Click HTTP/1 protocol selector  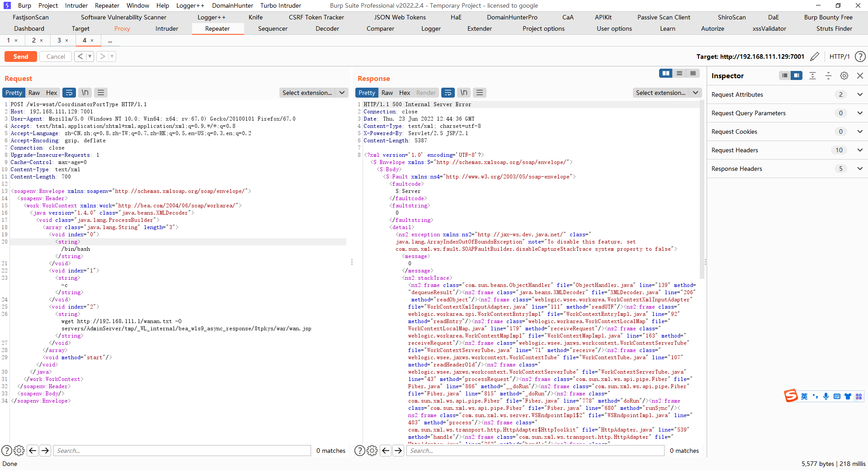840,56
